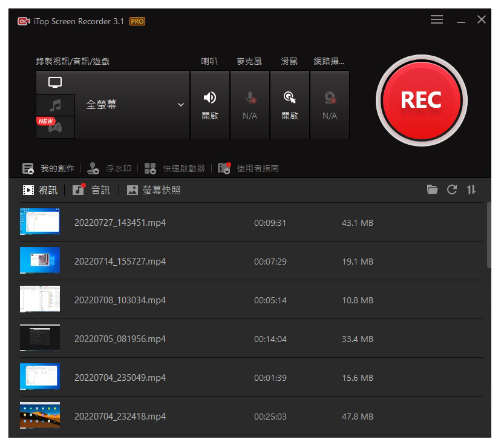Open the hamburger main menu
Image resolution: width=501 pixels, height=448 pixels.
click(x=436, y=19)
